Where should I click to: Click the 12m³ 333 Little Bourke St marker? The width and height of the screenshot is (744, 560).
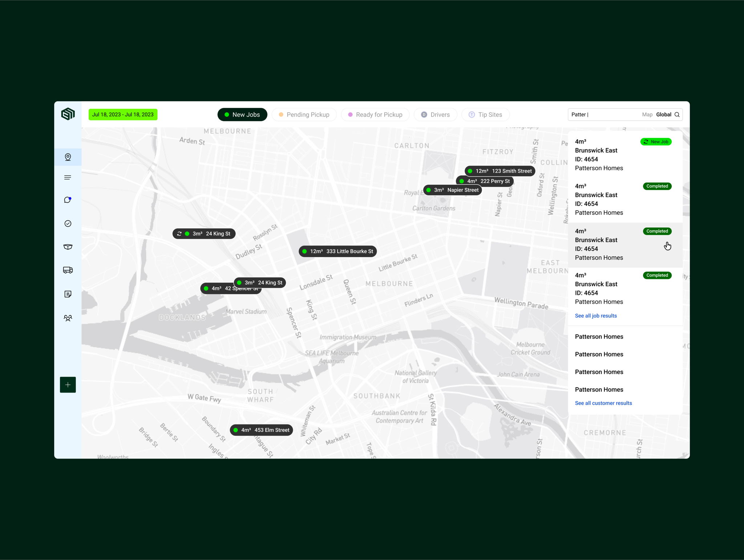pos(338,252)
